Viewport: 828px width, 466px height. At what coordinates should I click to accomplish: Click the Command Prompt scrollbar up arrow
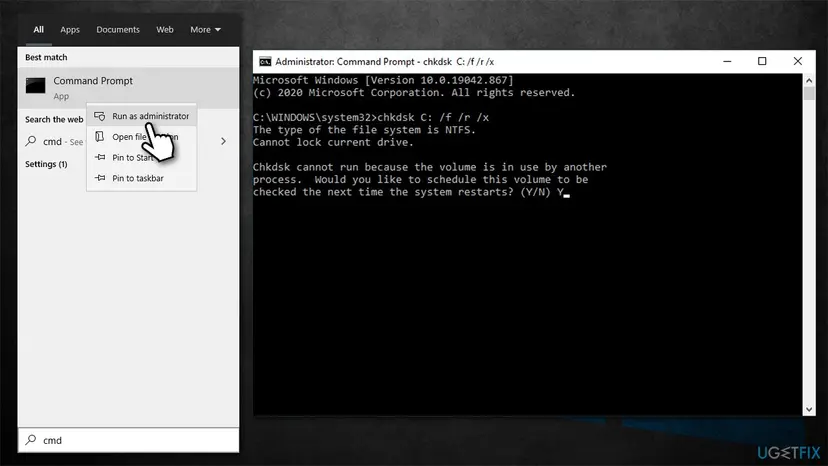809,80
